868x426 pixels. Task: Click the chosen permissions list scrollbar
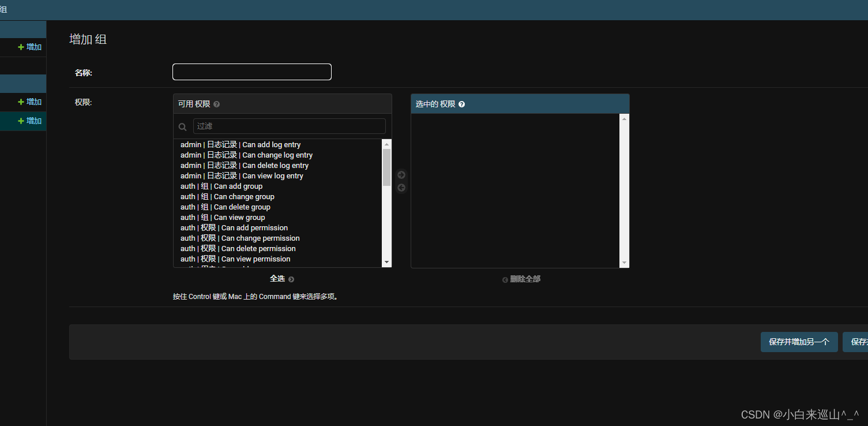[x=624, y=190]
